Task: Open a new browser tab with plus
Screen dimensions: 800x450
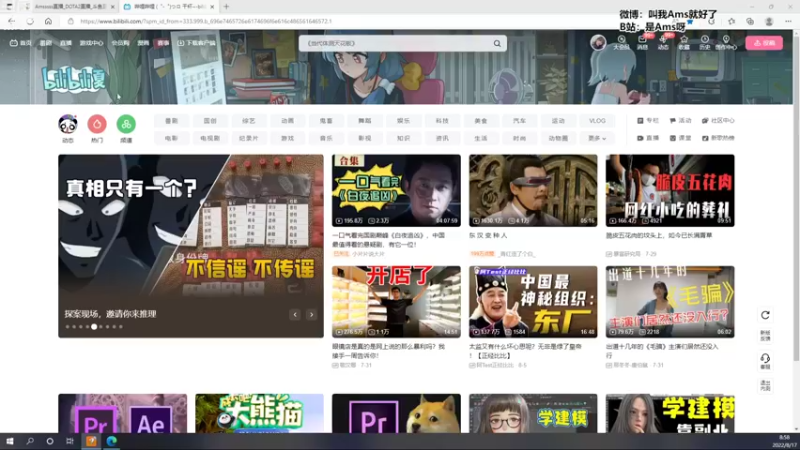Action: point(226,7)
